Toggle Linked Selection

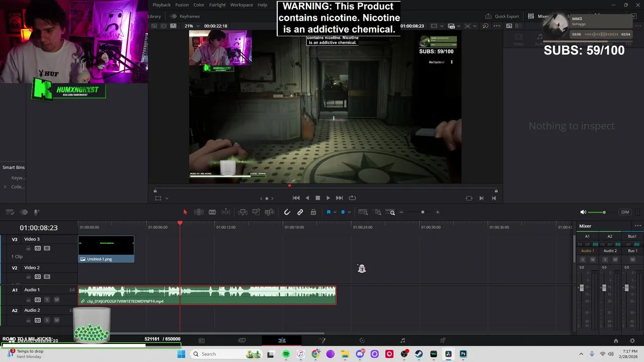[x=300, y=212]
